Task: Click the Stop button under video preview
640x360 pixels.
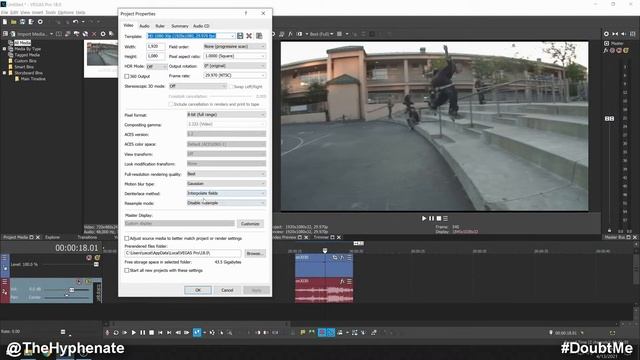Action: pos(438,218)
